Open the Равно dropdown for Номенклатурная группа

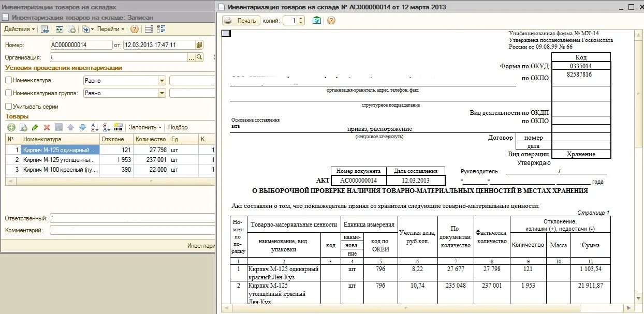coord(162,93)
